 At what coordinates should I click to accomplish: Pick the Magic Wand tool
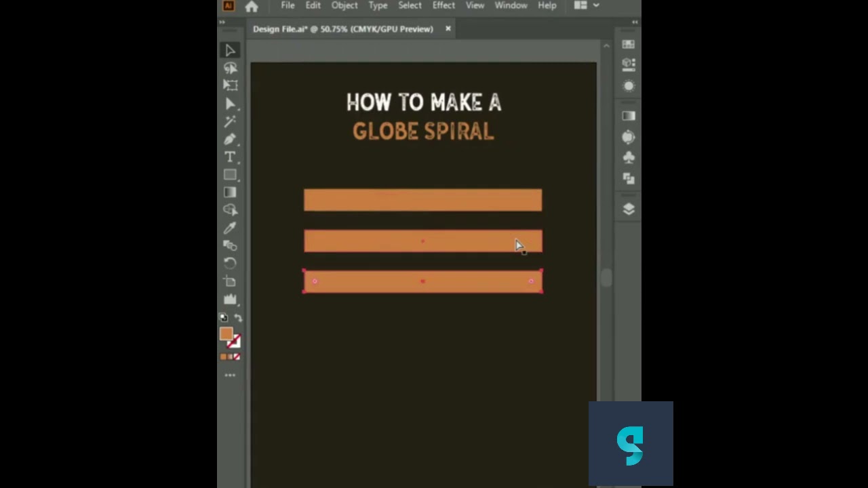point(230,121)
